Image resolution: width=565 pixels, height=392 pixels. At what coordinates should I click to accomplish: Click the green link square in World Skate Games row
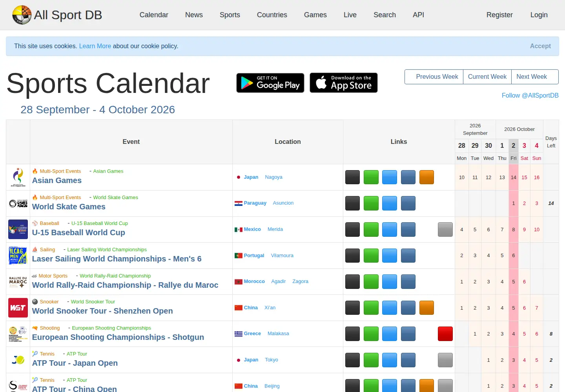pyautogui.click(x=371, y=203)
